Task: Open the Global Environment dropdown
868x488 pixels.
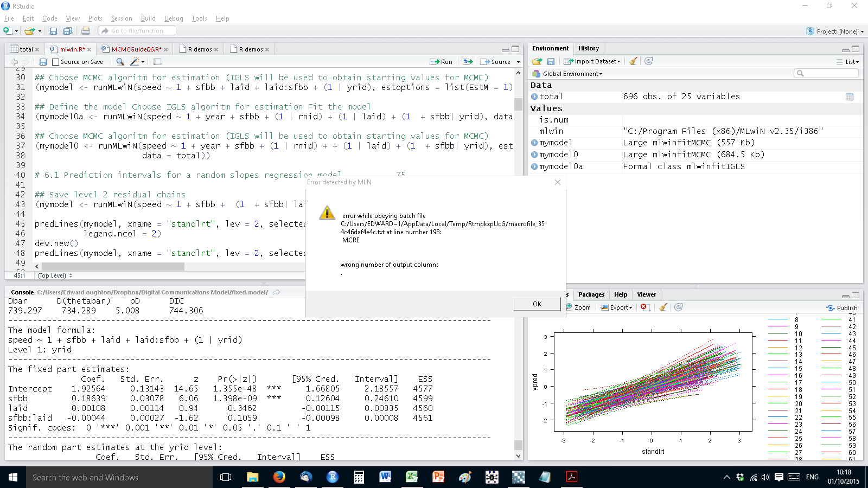Action: point(572,74)
